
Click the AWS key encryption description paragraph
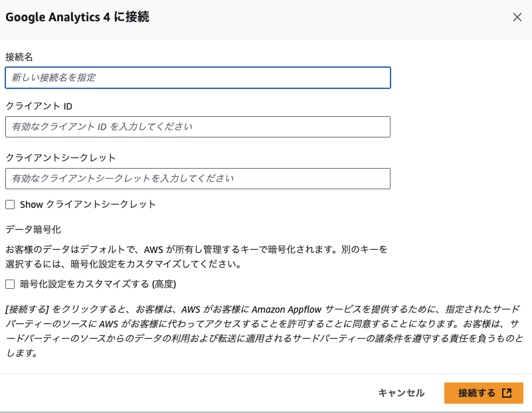[x=197, y=257]
